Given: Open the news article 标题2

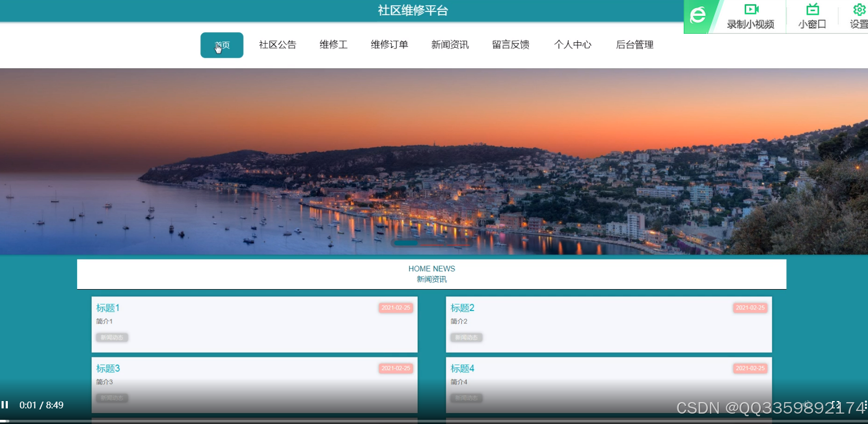Looking at the screenshot, I should pyautogui.click(x=462, y=308).
